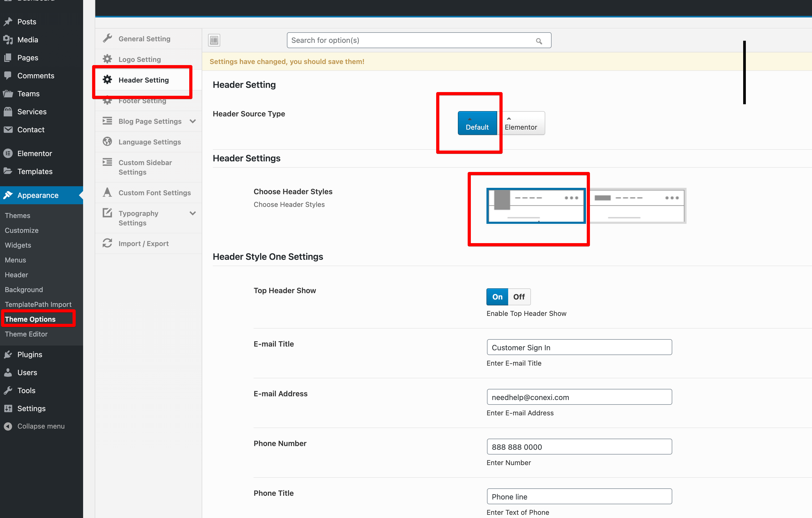Expand the Typography Settings chevron
This screenshot has width=812, height=518.
[193, 213]
